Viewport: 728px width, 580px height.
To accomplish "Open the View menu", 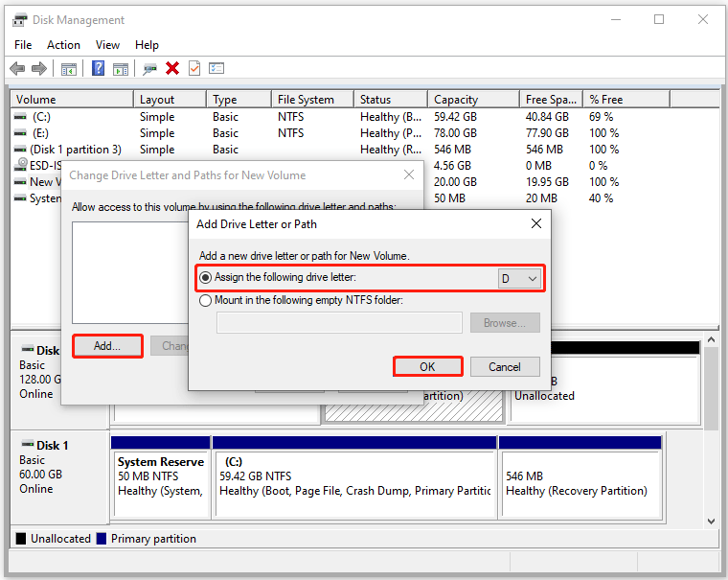I will pyautogui.click(x=107, y=45).
